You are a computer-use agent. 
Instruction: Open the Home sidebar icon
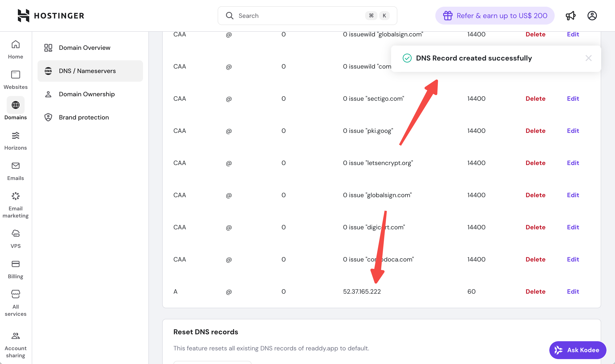[15, 45]
